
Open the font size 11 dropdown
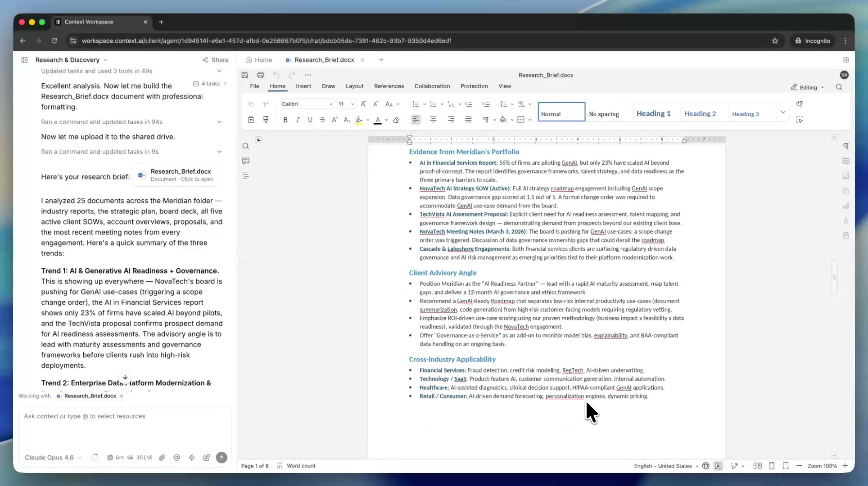(353, 104)
